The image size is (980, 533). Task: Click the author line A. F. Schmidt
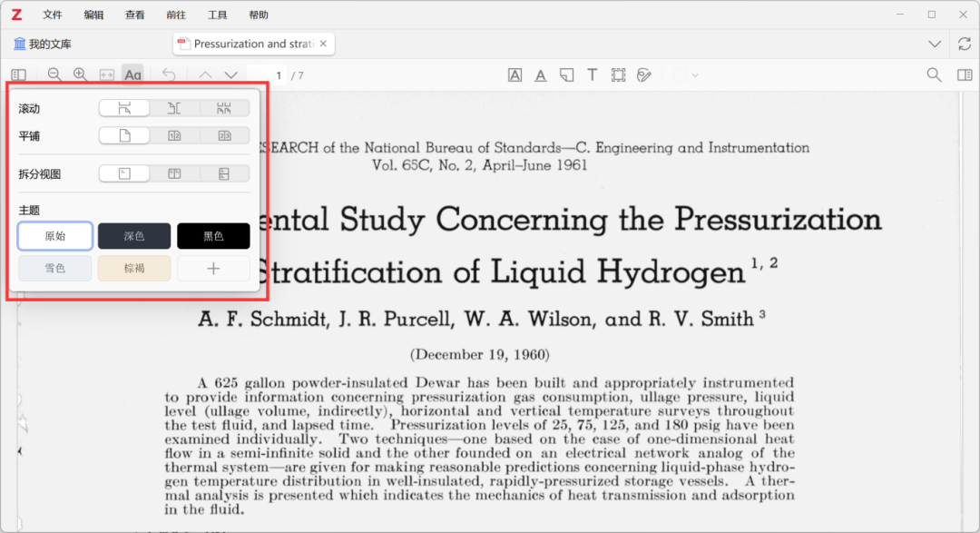pos(481,319)
